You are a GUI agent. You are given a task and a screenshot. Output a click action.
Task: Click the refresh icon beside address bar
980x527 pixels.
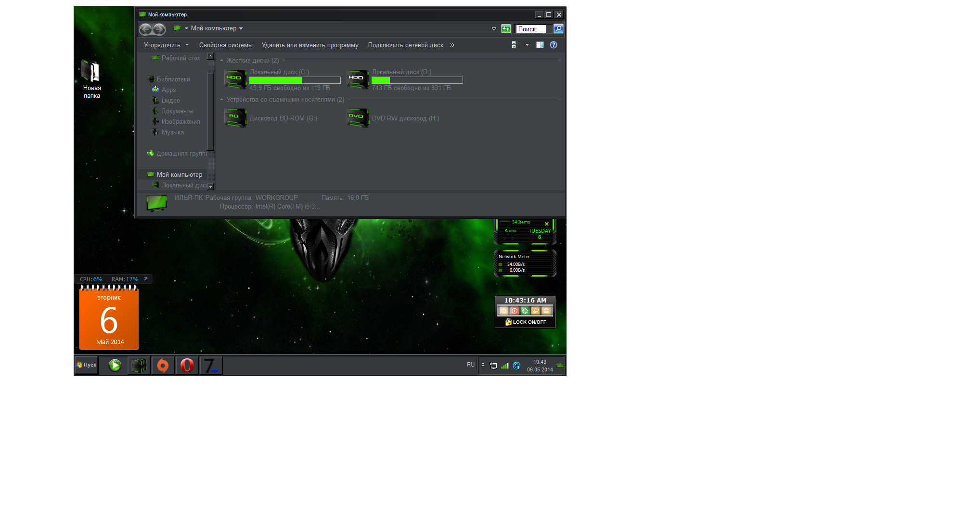[506, 29]
